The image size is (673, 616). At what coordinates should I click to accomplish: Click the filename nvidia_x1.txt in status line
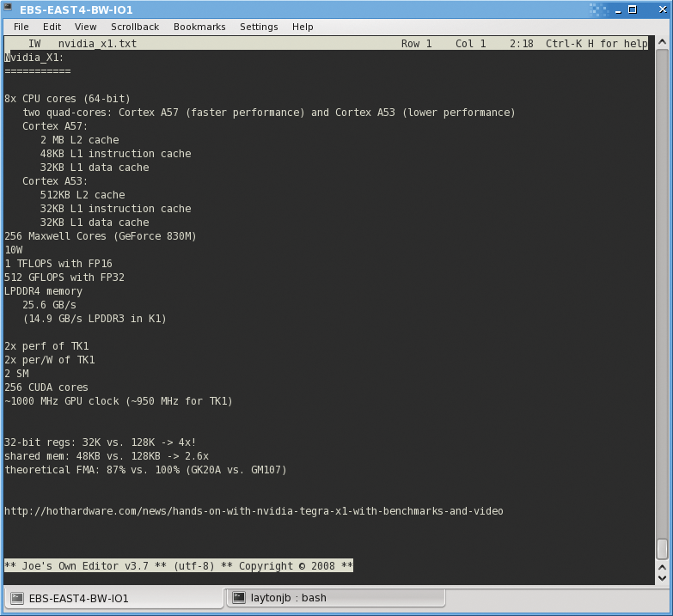tap(97, 43)
